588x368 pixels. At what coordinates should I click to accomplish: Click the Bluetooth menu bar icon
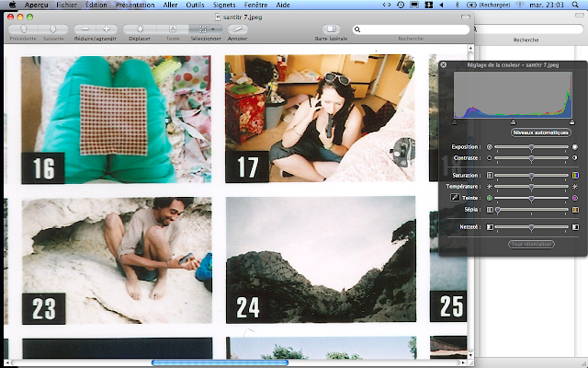coord(458,5)
